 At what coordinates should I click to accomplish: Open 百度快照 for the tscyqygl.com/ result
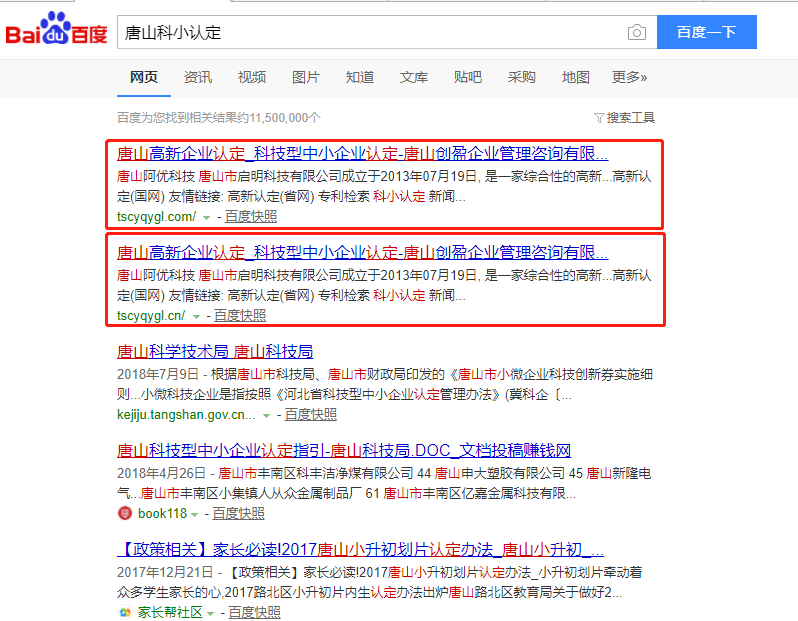click(x=251, y=217)
